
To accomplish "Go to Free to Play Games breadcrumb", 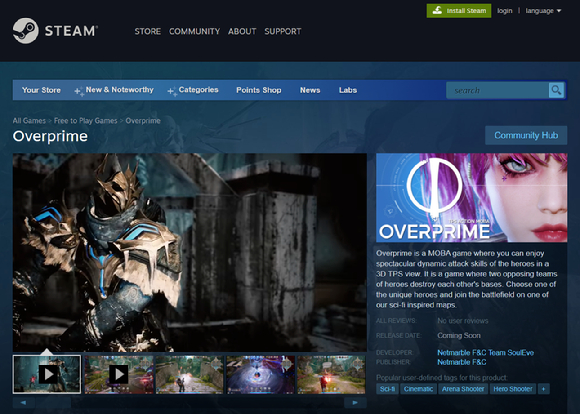I will coord(85,121).
